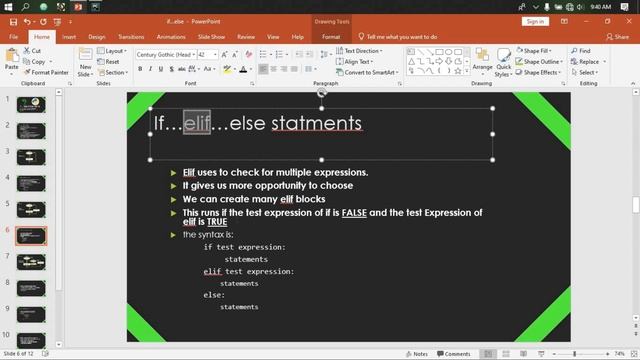Screen dimensions: 640x360
Task: Switch to Reading view
Action: tap(524, 354)
